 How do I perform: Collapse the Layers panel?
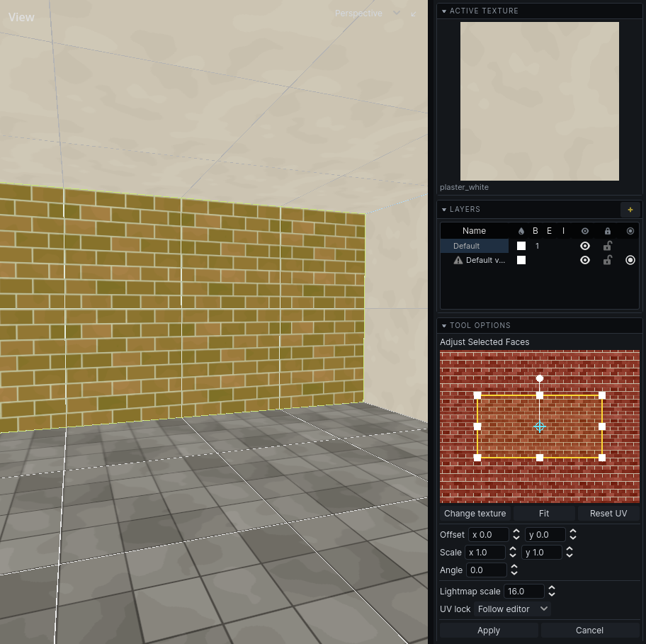coord(443,210)
